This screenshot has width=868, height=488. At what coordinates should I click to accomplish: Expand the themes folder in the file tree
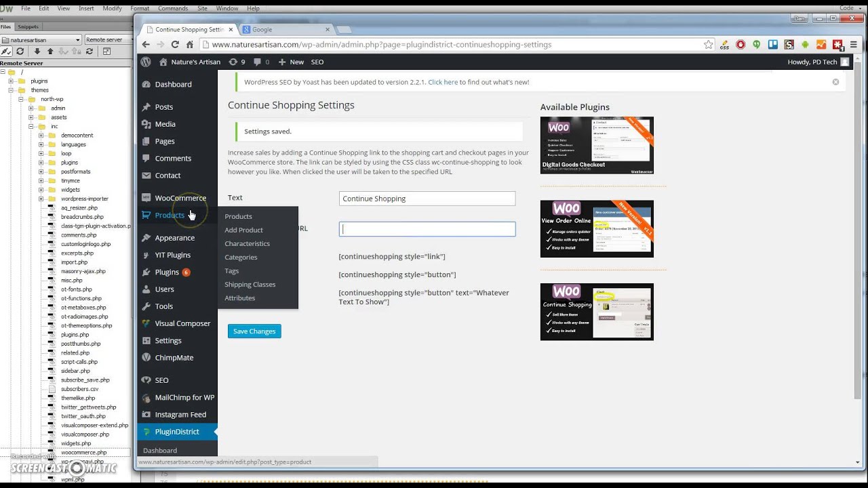click(x=12, y=89)
